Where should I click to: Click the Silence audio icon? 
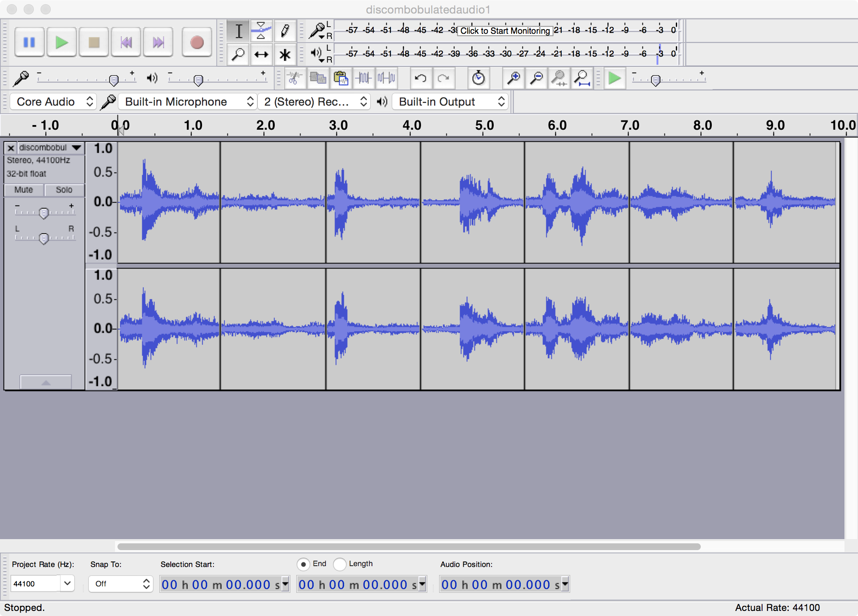[x=386, y=78]
